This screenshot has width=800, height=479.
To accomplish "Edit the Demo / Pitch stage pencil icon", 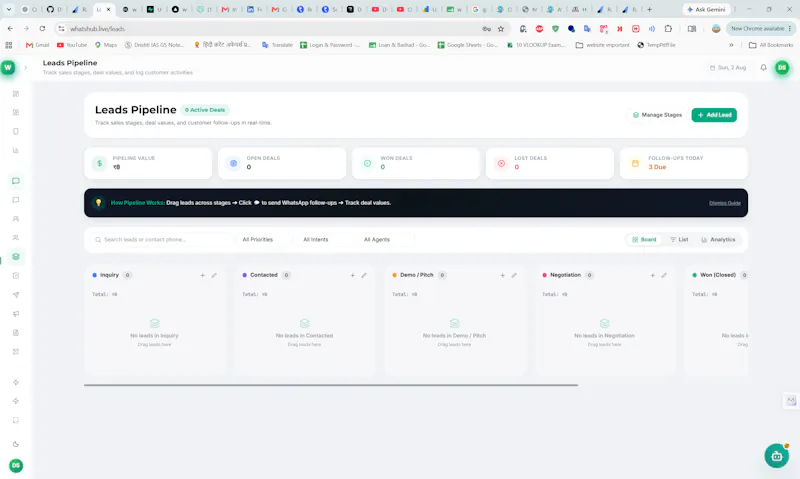I will click(514, 275).
